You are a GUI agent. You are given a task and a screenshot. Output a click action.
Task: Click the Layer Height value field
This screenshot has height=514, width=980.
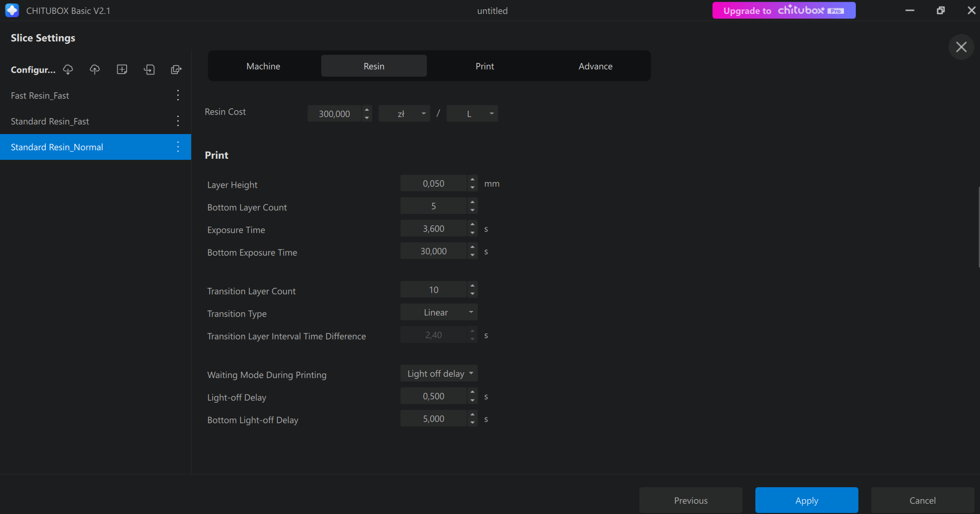coord(433,184)
